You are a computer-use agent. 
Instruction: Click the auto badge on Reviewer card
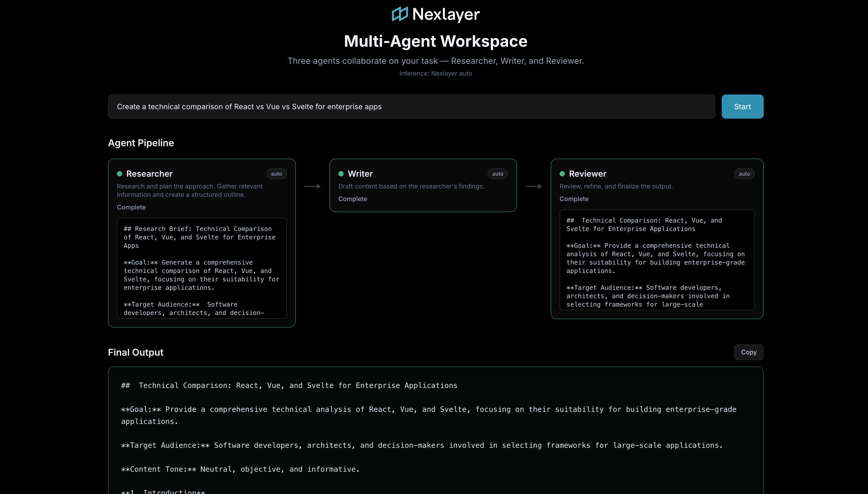click(x=744, y=174)
